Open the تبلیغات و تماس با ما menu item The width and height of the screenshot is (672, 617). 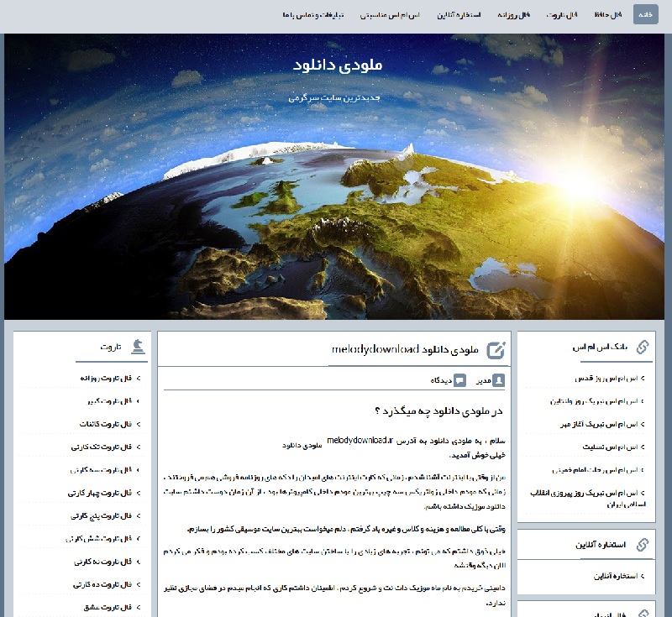click(x=313, y=14)
